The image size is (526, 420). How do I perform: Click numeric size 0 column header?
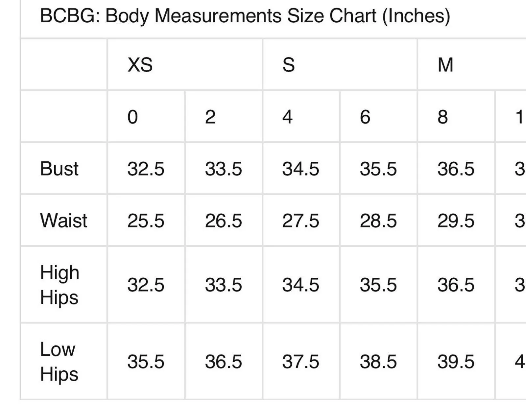(146, 117)
